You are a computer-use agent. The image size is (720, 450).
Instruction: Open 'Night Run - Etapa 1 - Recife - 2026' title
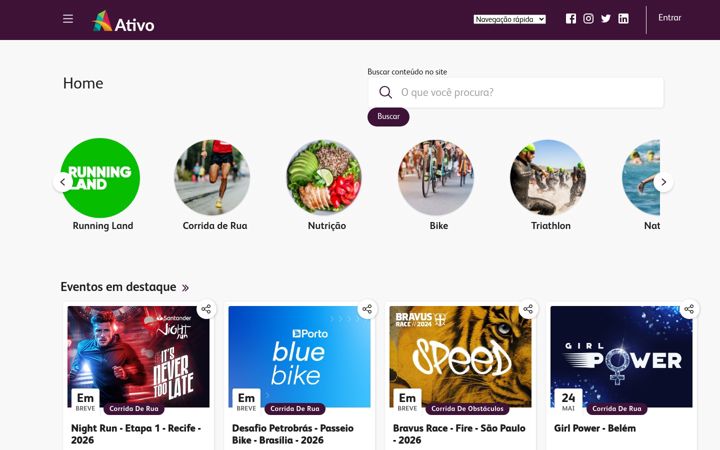[x=136, y=434]
